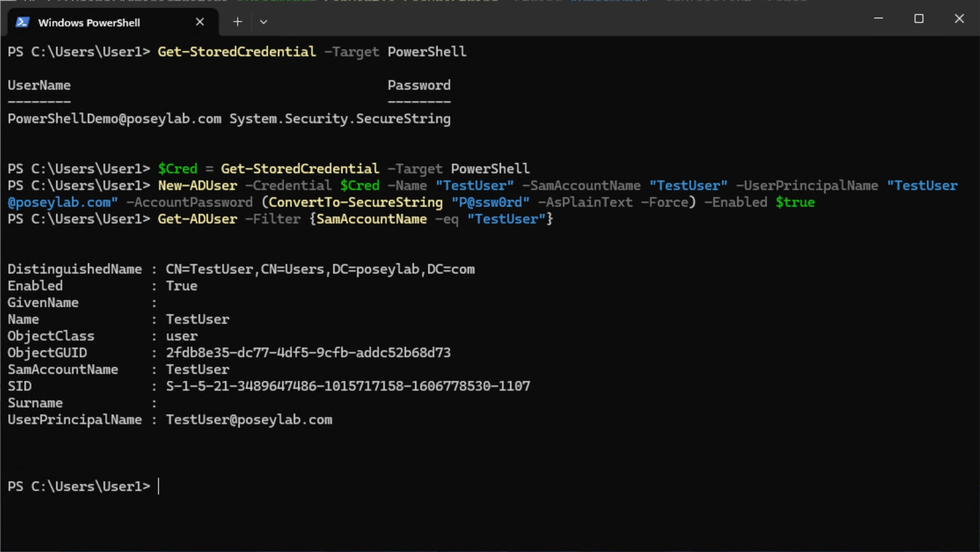Click the TestUser@poseylab.com UserPrincipalName value
Image resolution: width=980 pixels, height=552 pixels.
point(249,419)
